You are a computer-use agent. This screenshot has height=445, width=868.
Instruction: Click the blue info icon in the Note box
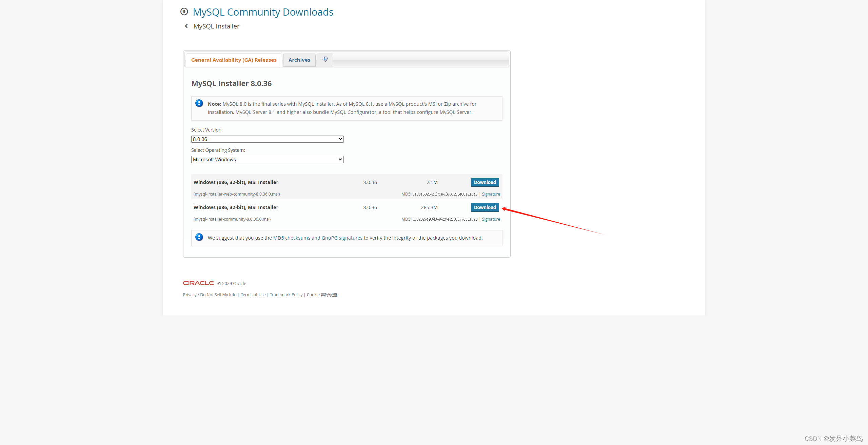(199, 103)
